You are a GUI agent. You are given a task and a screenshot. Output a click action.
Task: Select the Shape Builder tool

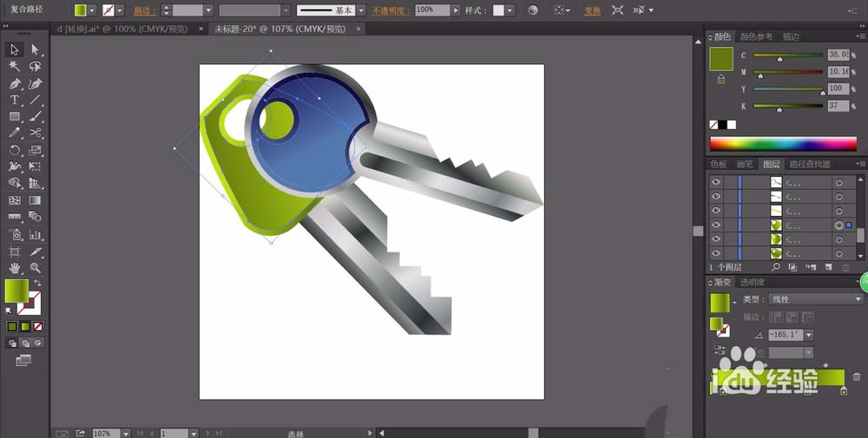[x=15, y=183]
